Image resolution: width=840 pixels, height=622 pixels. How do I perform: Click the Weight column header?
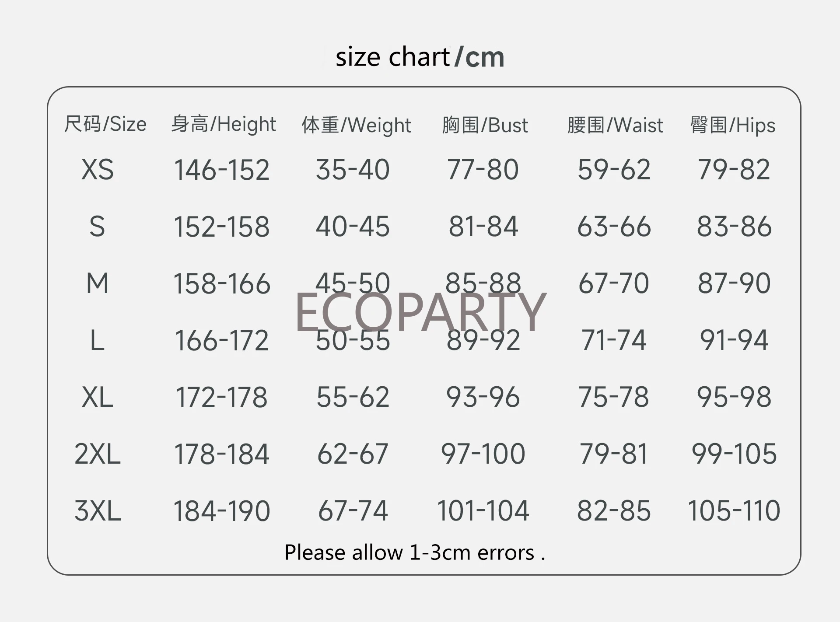coord(356,125)
